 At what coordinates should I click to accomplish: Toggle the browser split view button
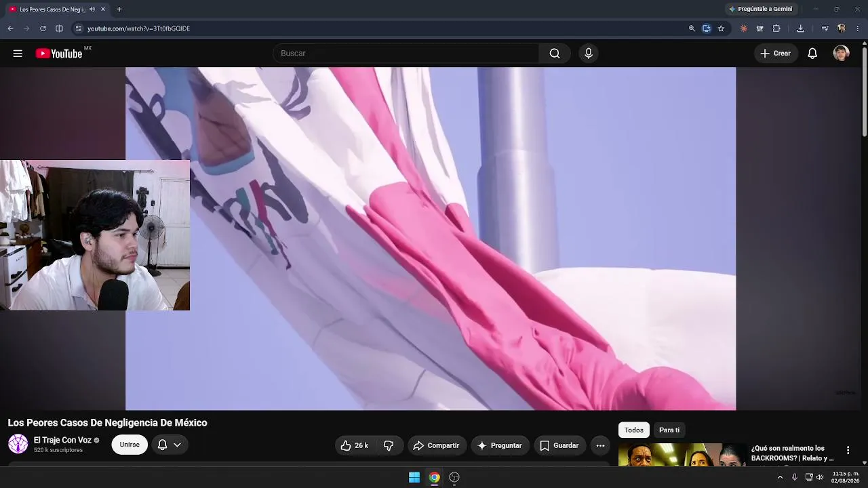point(59,28)
